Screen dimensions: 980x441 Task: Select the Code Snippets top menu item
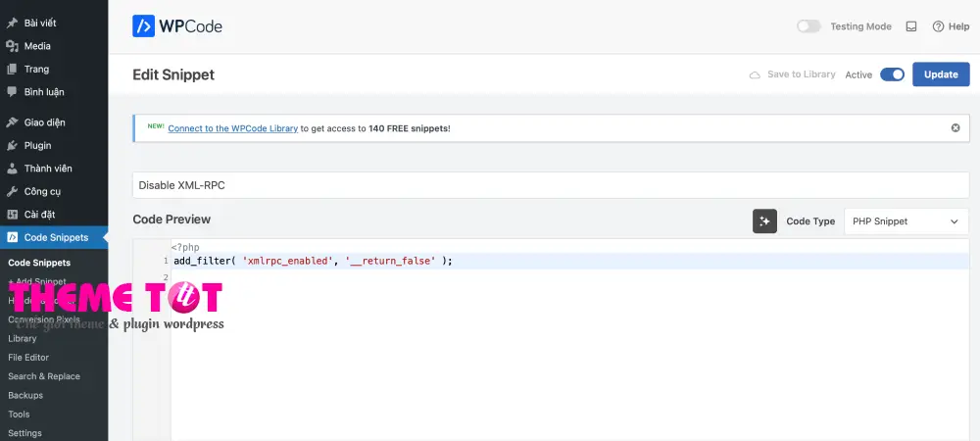[x=54, y=237]
